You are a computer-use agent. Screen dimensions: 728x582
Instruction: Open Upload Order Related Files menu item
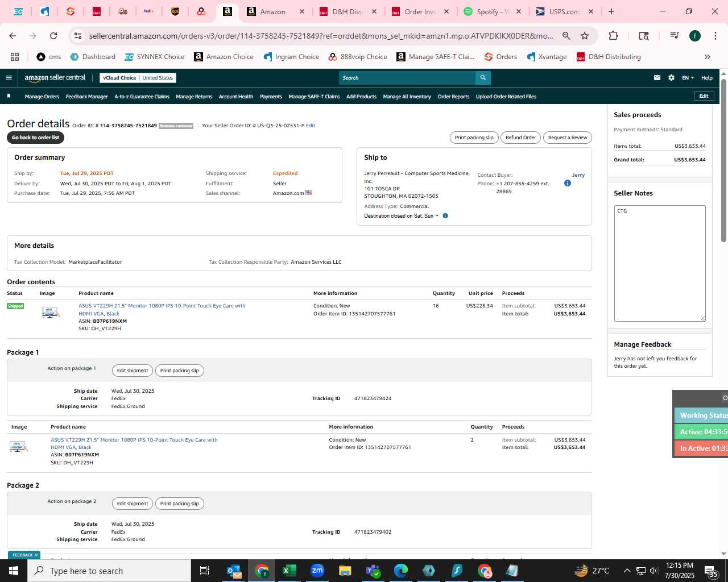tap(506, 97)
